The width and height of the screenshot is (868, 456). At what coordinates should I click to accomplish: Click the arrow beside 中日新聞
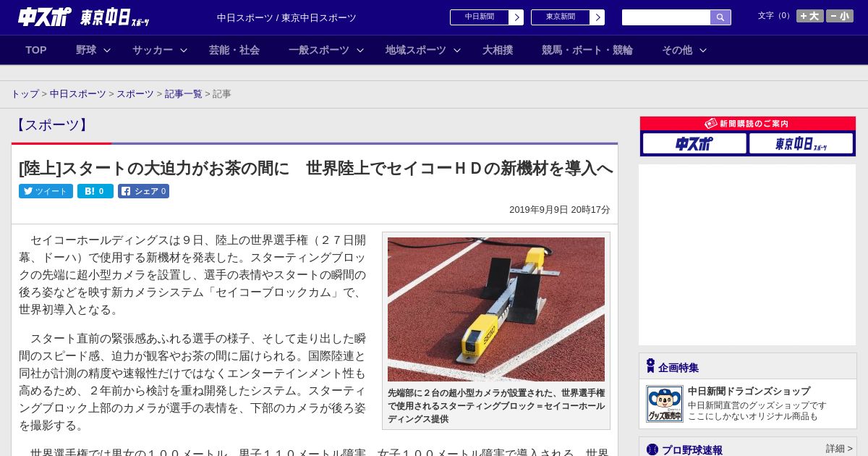(x=516, y=17)
